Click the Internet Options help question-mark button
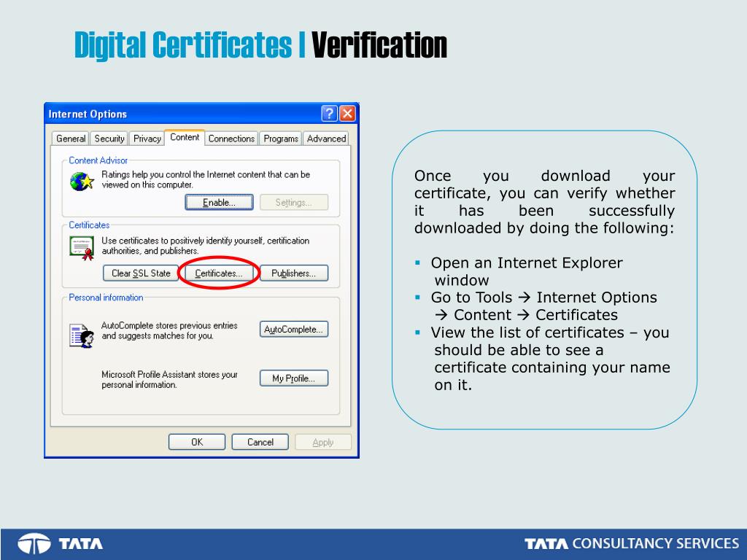The width and height of the screenshot is (747, 560). point(329,113)
